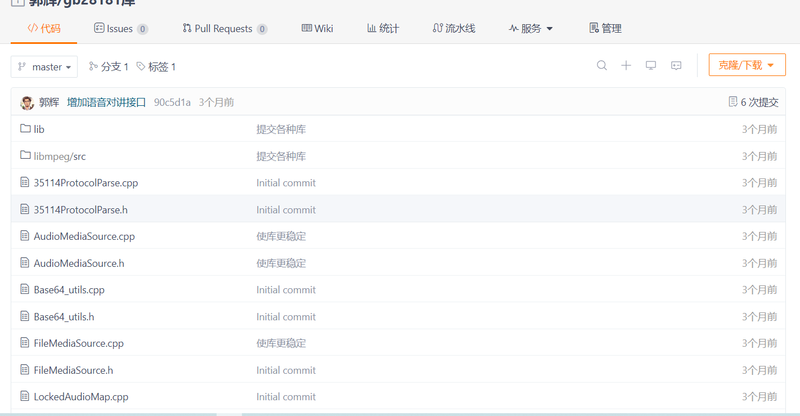
Task: Click author name 郭辉 in commit bar
Action: (x=49, y=103)
